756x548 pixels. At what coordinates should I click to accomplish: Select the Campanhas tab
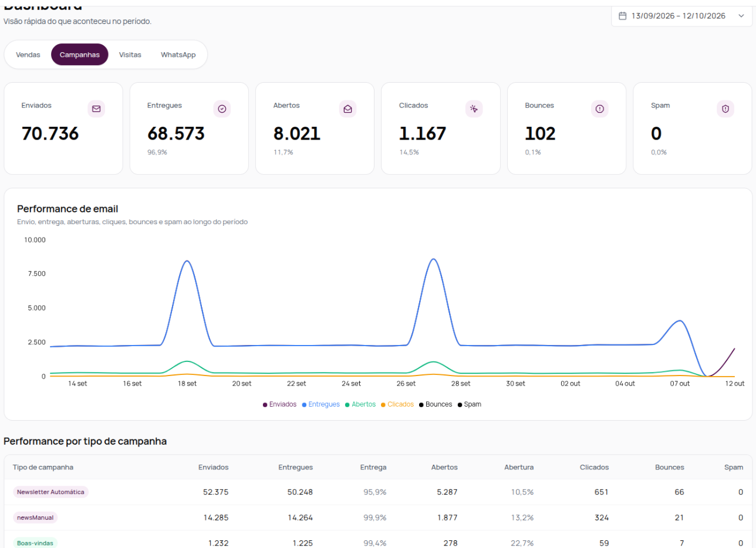coord(80,55)
